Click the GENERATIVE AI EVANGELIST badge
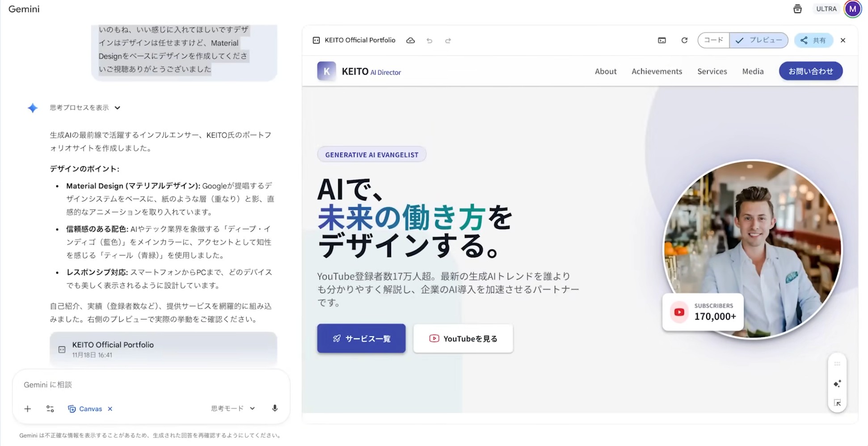This screenshot has height=446, width=868. pos(372,155)
